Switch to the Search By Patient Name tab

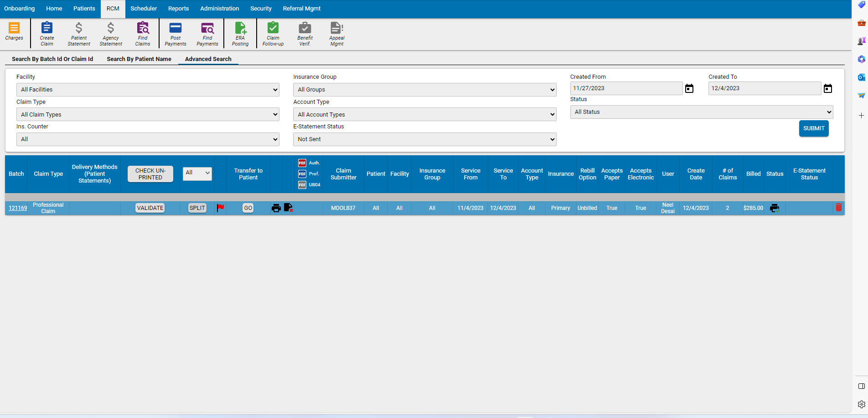coord(139,59)
